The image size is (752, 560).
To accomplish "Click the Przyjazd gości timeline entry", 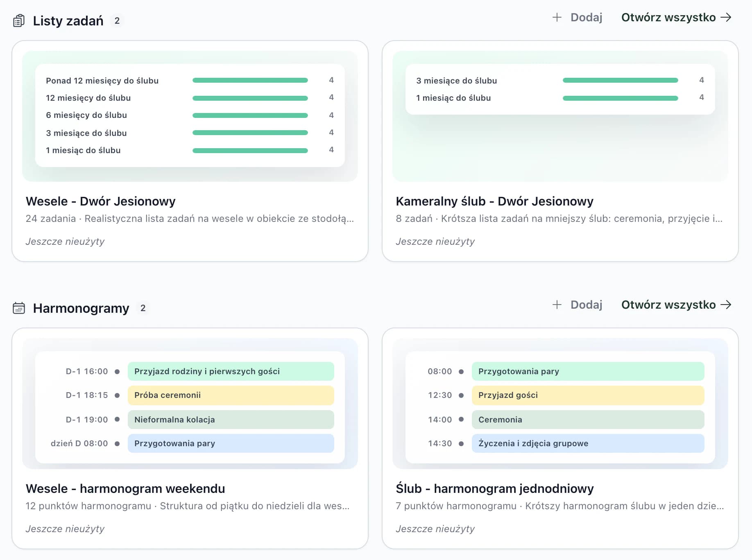I will (x=588, y=395).
